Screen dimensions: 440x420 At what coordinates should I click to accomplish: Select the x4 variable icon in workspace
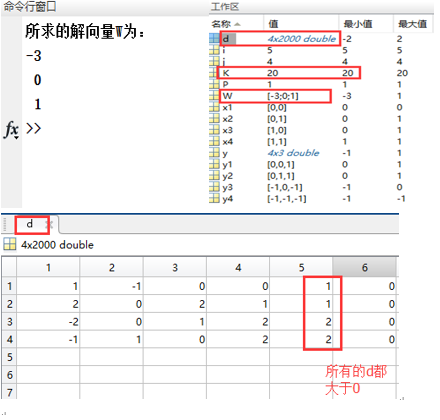(x=214, y=142)
